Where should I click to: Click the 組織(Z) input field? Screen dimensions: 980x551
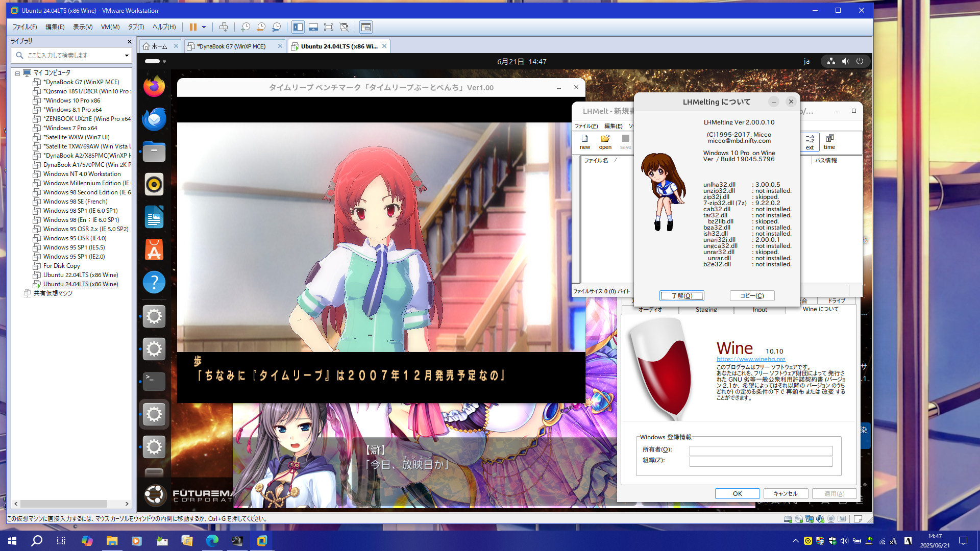pyautogui.click(x=761, y=462)
